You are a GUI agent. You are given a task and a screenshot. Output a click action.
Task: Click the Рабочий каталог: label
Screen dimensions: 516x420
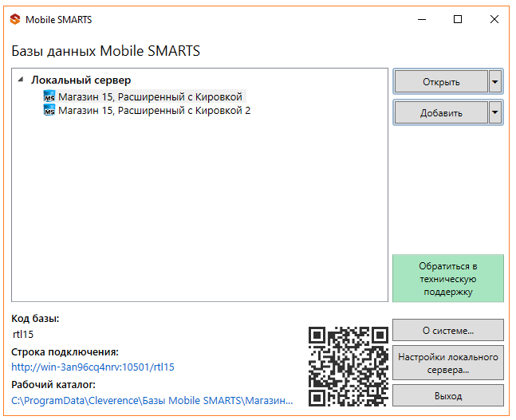pyautogui.click(x=53, y=384)
